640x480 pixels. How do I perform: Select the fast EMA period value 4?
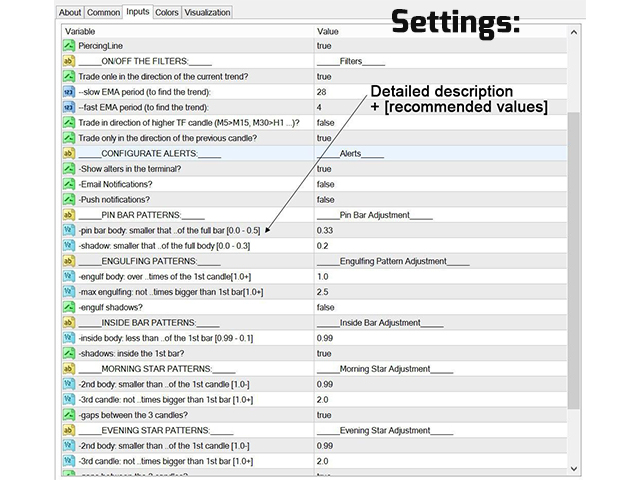(x=319, y=107)
